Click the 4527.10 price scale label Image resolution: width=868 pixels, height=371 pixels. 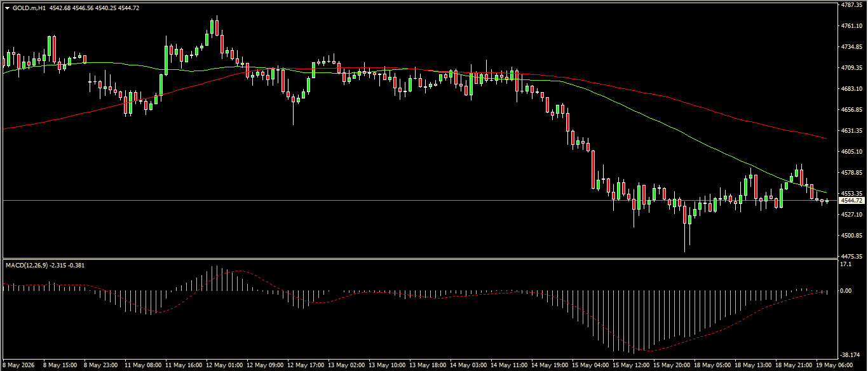tap(851, 215)
